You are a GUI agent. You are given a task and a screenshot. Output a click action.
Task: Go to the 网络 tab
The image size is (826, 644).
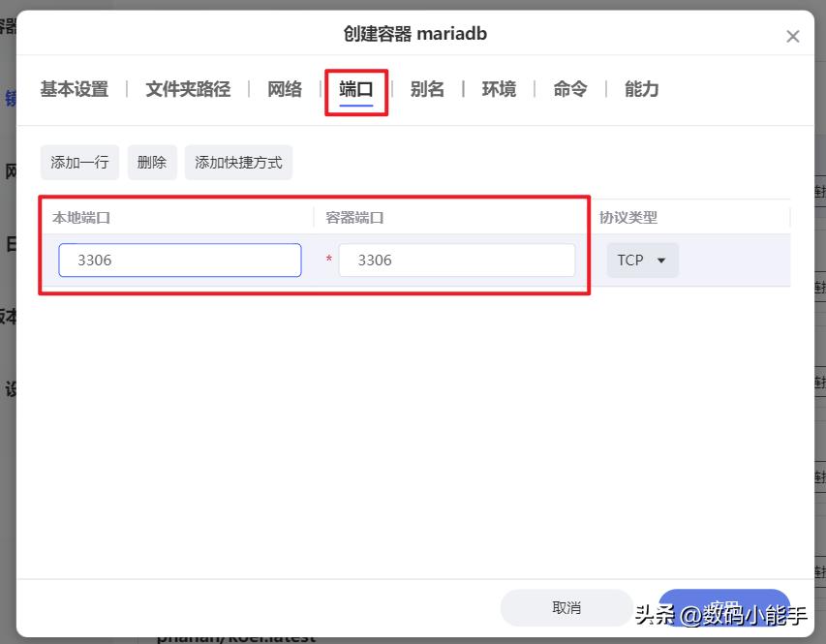[285, 89]
